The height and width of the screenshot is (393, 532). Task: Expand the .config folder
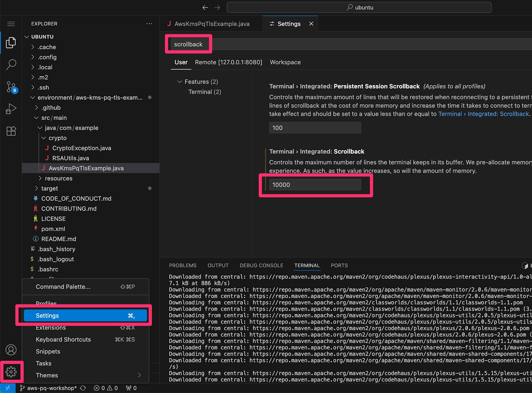(x=33, y=57)
